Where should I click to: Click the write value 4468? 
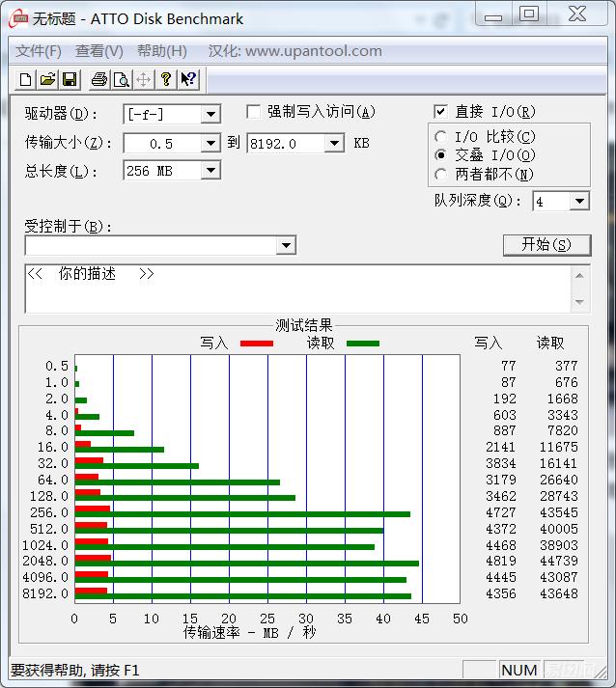tap(500, 545)
